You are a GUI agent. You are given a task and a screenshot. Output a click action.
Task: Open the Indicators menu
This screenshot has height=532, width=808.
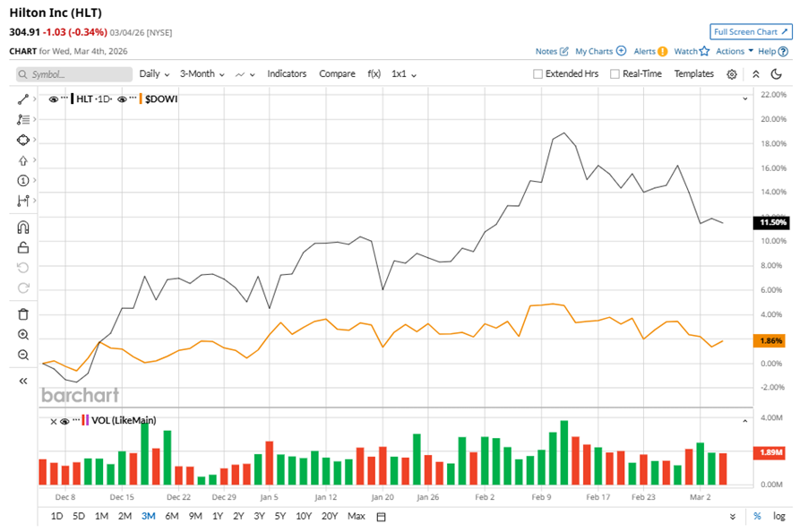[x=287, y=74]
